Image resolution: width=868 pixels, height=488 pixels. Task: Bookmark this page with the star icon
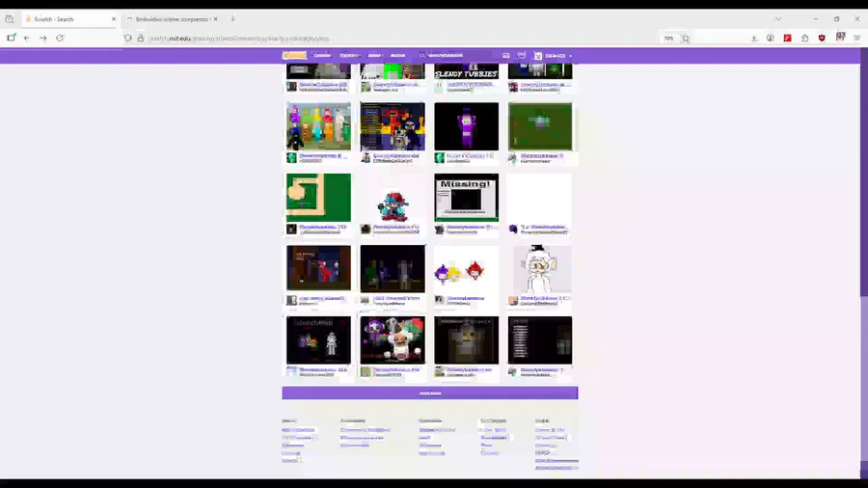click(x=686, y=39)
